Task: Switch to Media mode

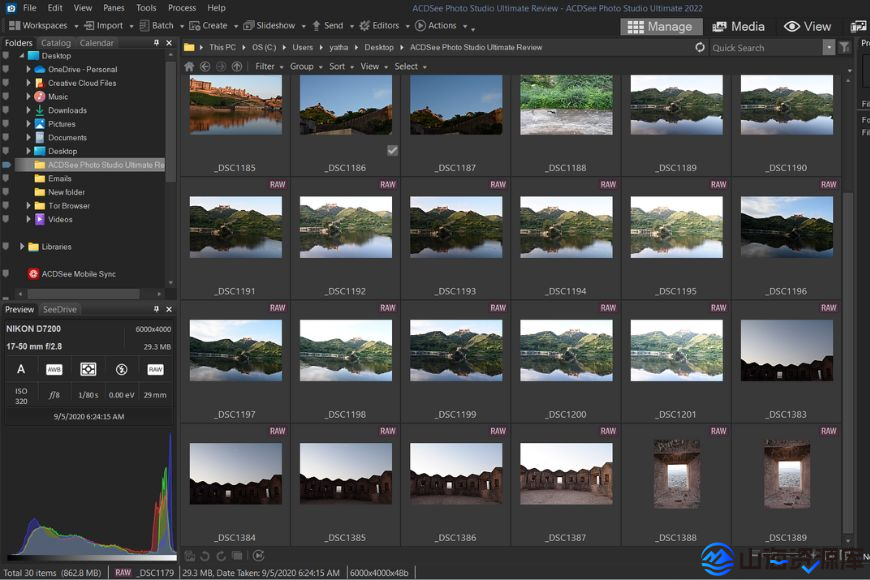Action: tap(739, 25)
